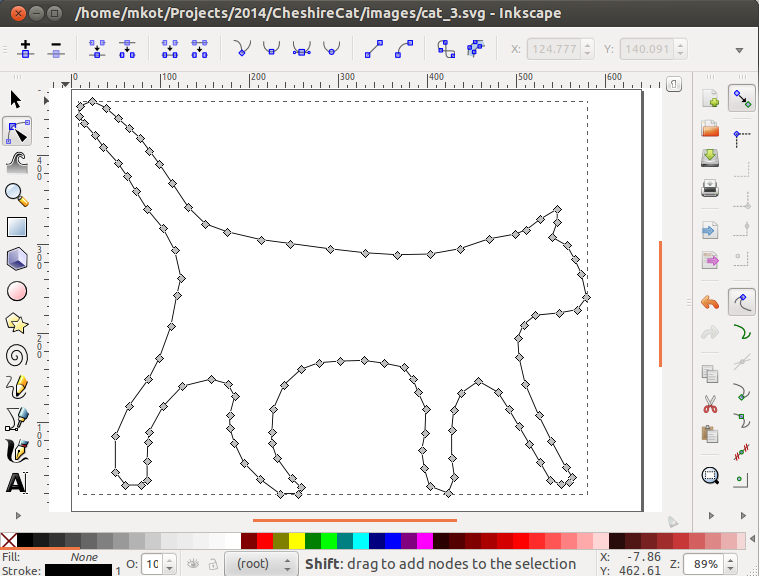
Task: Click the zoom percentage field 89%
Action: (705, 564)
